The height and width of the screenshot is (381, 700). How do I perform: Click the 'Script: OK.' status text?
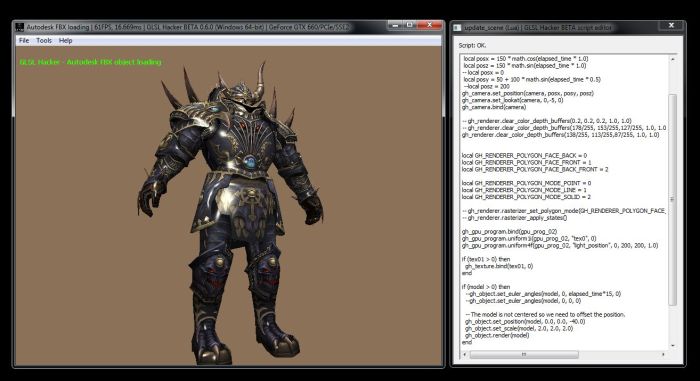click(472, 46)
